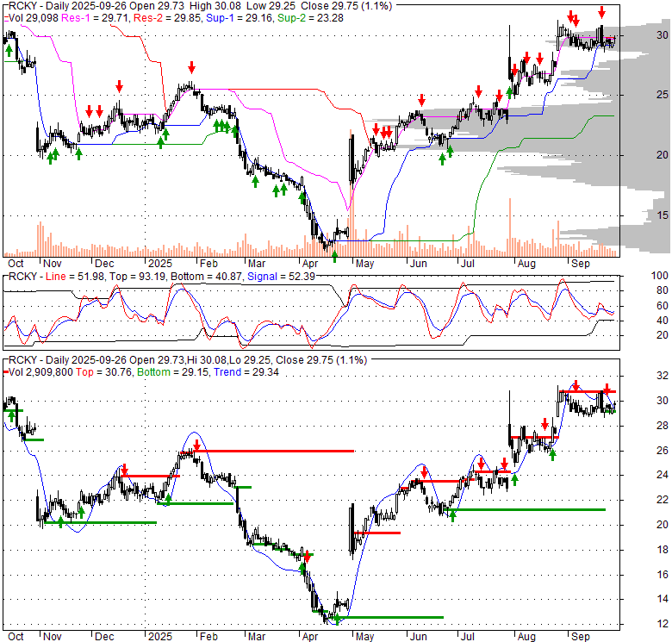
Task: Click the 26 price label on bottom chart axis
Action: [x=663, y=451]
